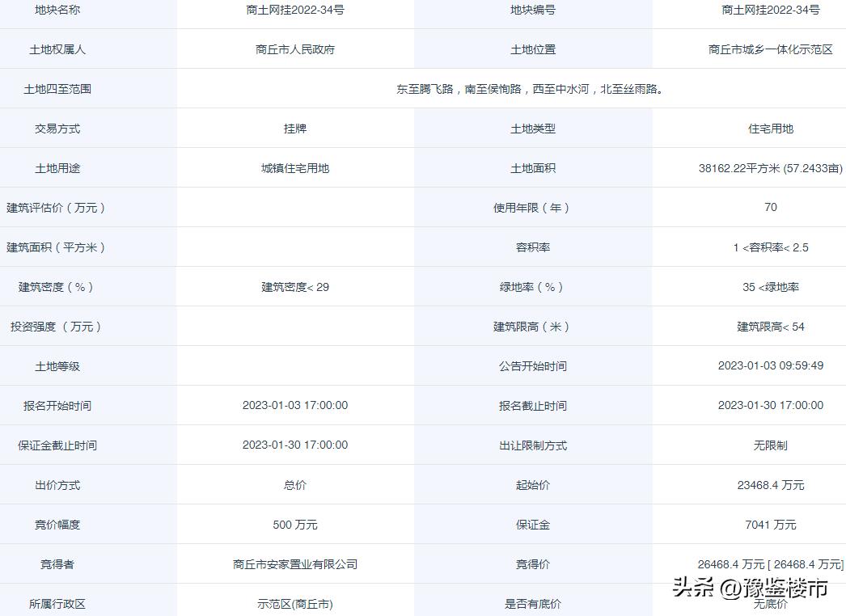Select the 地块名称 header cell
The height and width of the screenshot is (616, 846).
click(x=57, y=11)
